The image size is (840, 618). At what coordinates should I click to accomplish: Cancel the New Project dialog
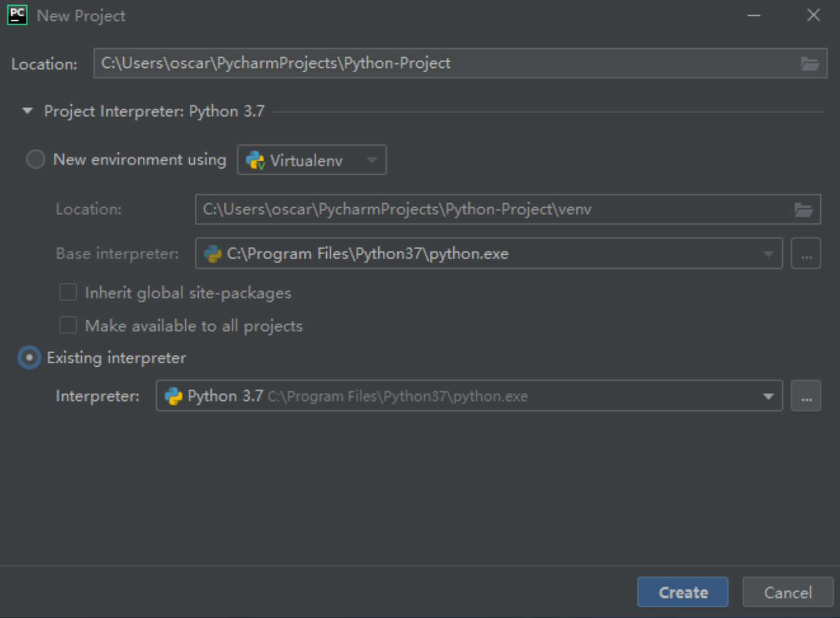click(787, 592)
